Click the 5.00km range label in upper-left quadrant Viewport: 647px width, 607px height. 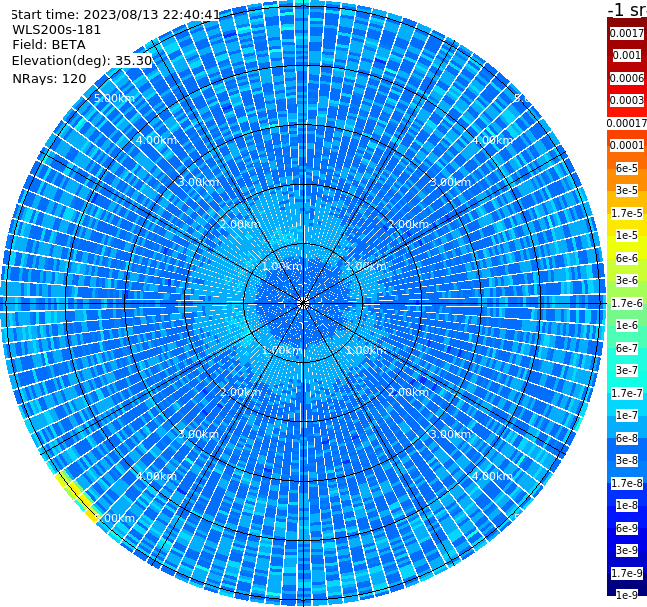click(114, 98)
